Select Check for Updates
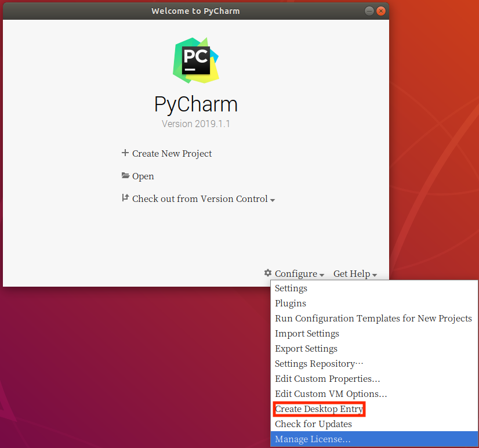 374,424
